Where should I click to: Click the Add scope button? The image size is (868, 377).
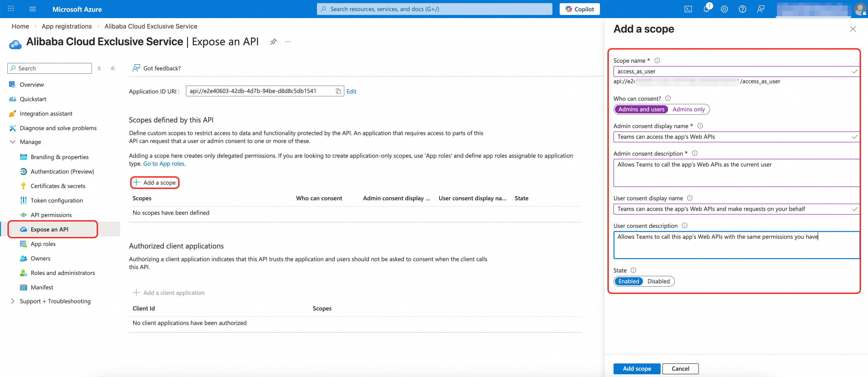637,369
